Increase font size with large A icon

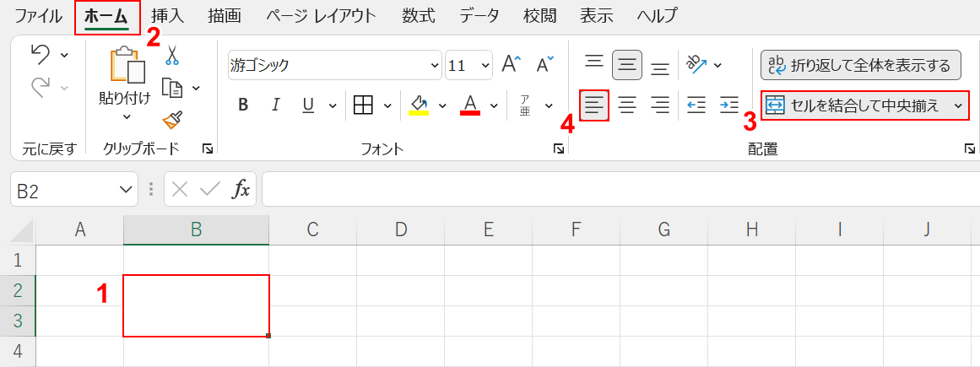click(512, 64)
